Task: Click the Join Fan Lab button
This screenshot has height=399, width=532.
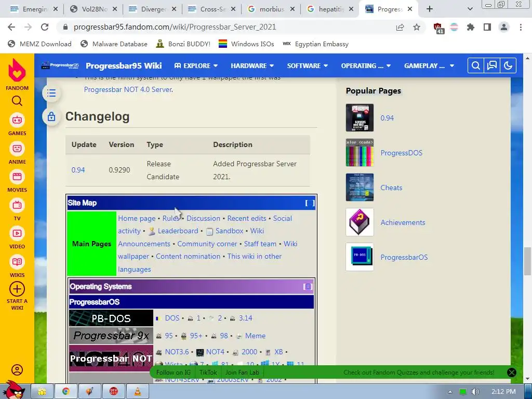Action: point(242,373)
